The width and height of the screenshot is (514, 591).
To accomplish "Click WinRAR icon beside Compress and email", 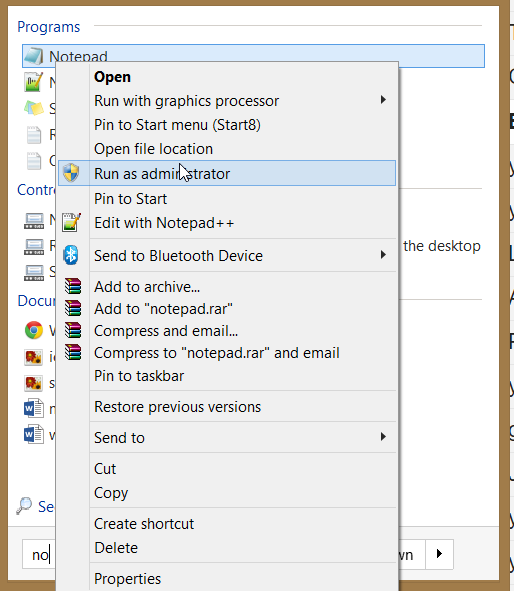I will coord(73,330).
